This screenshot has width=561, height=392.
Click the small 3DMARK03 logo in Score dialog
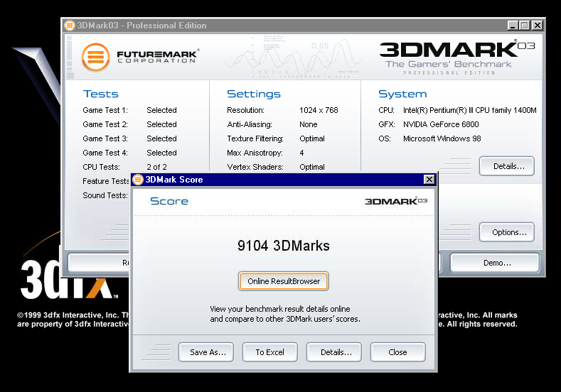(396, 201)
